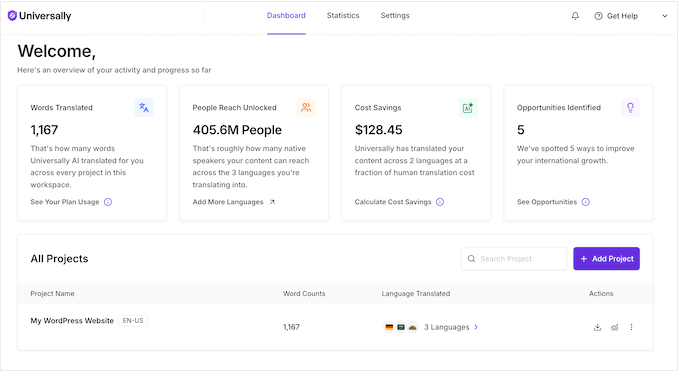Switch to the Dashboard tab
This screenshot has height=371, width=680.
[x=286, y=16]
